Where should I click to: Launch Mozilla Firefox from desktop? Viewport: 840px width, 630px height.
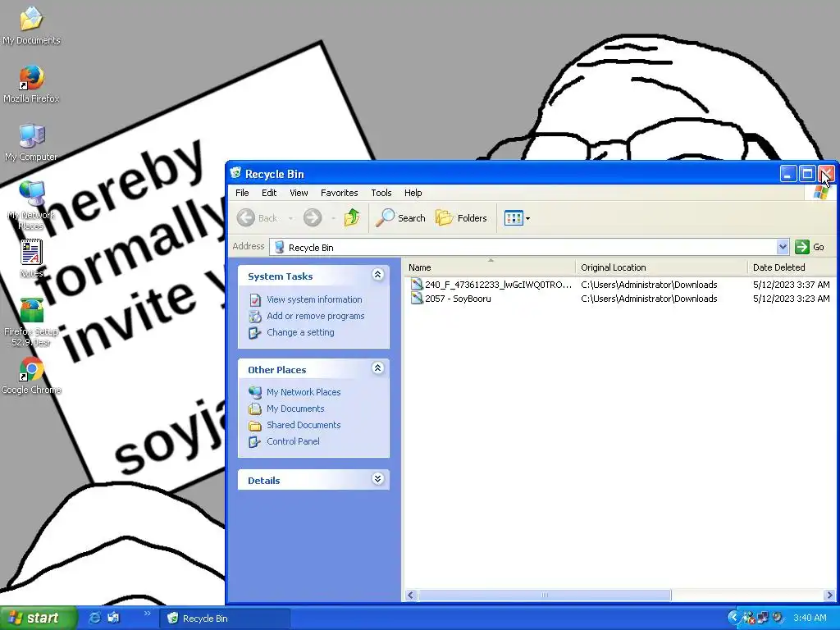coord(31,84)
